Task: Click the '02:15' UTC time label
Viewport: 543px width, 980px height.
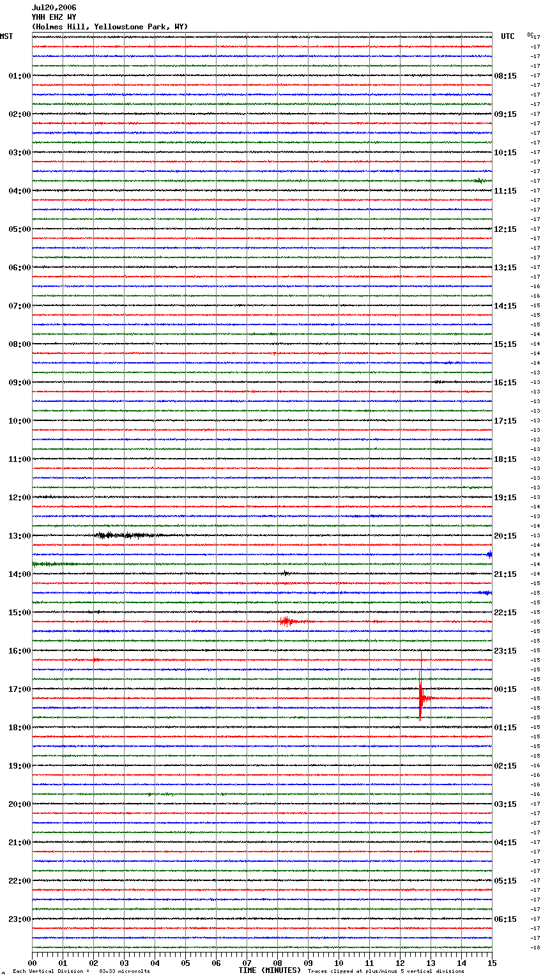Action: coord(505,766)
